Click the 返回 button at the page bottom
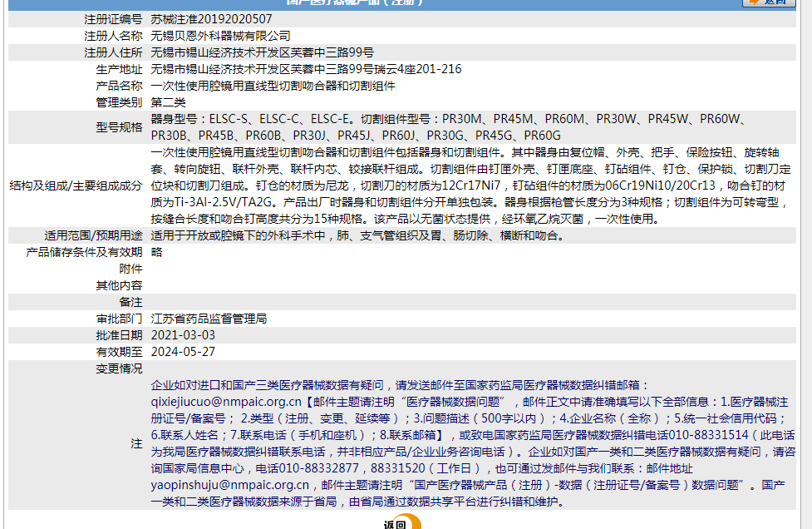This screenshot has height=529, width=812. (x=402, y=522)
